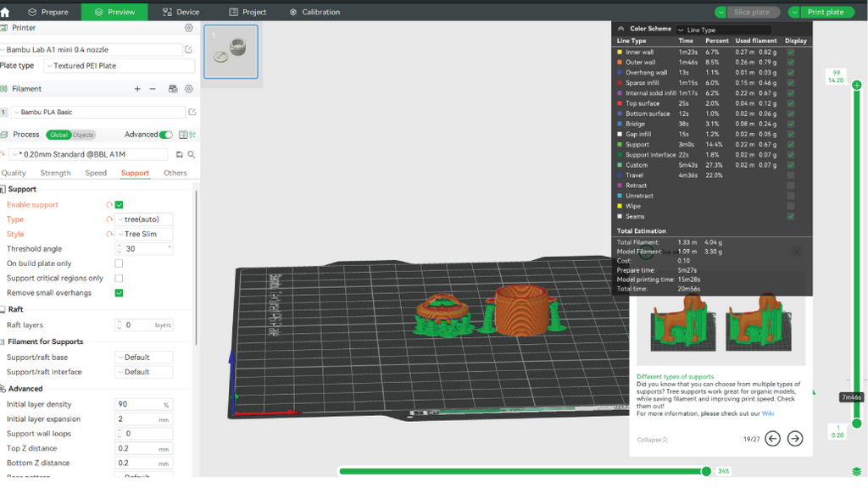This screenshot has height=488, width=868.
Task: Open Filament settings gear icon
Action: tap(189, 88)
